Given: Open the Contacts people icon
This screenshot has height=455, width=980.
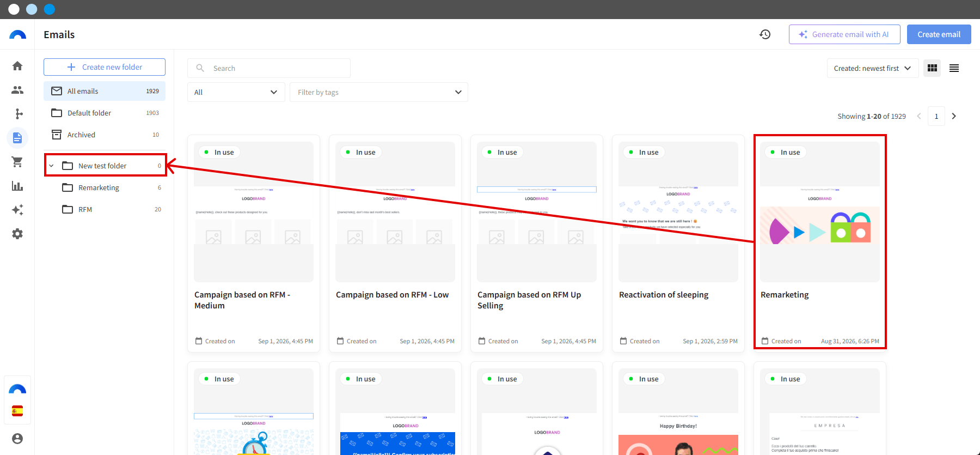Looking at the screenshot, I should 17,90.
